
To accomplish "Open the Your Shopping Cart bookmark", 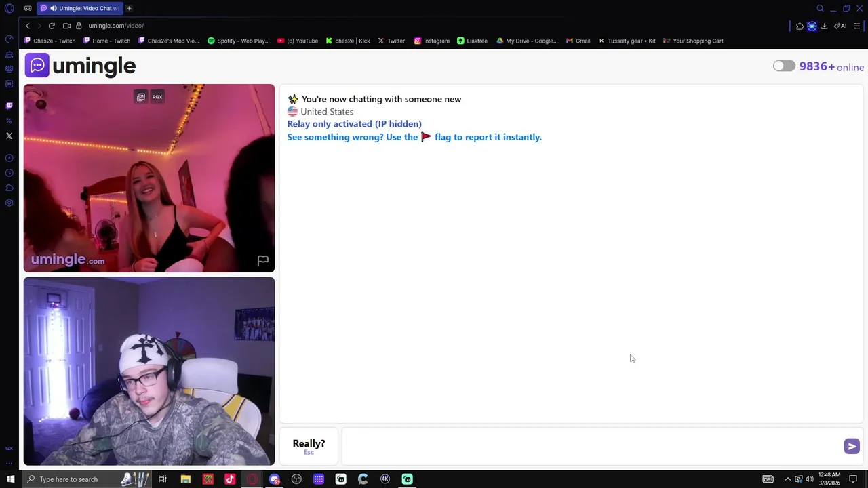I will pos(693,41).
